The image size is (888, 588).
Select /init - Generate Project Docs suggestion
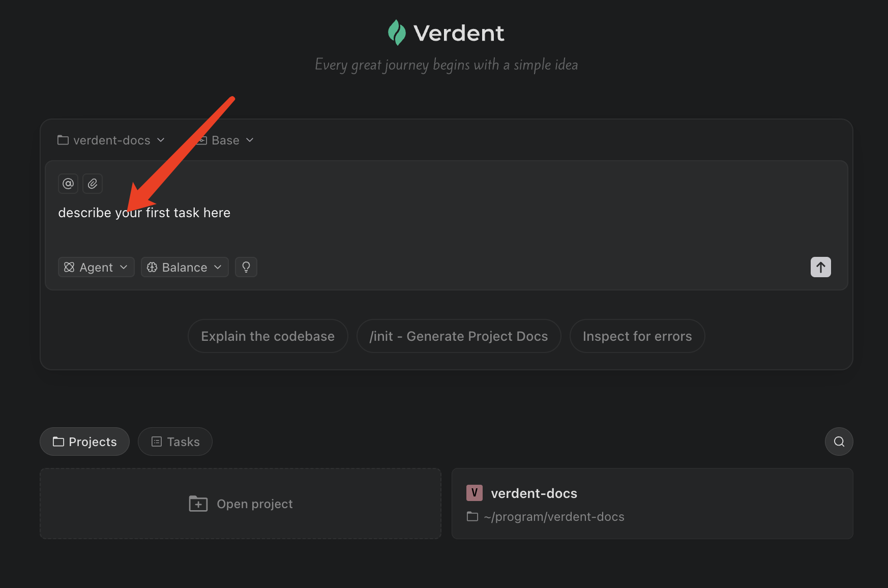459,336
